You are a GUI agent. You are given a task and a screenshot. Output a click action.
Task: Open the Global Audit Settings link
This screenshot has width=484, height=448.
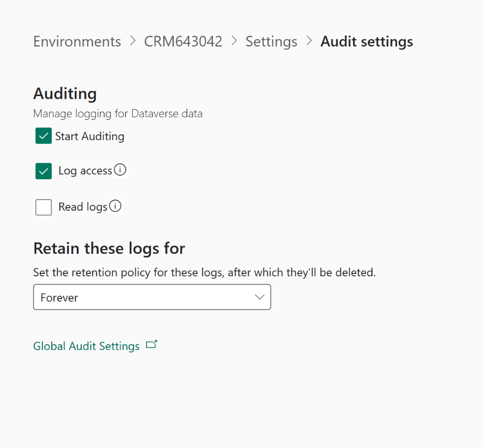[x=86, y=346]
